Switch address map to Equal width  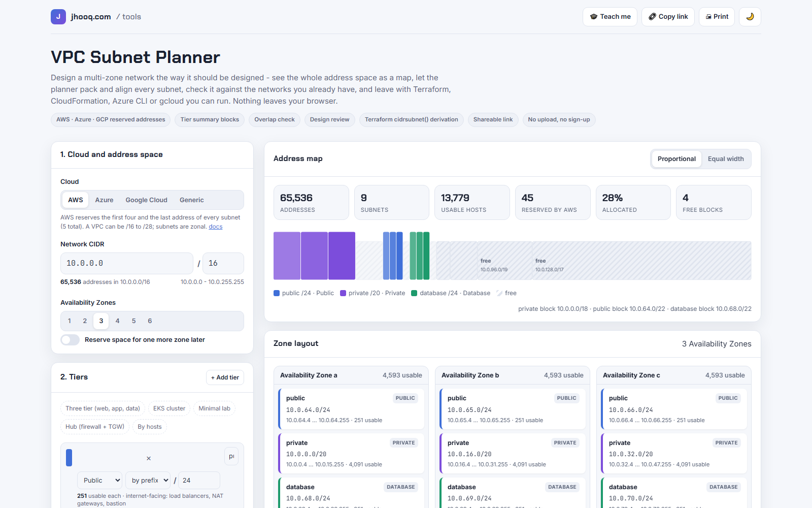click(726, 159)
